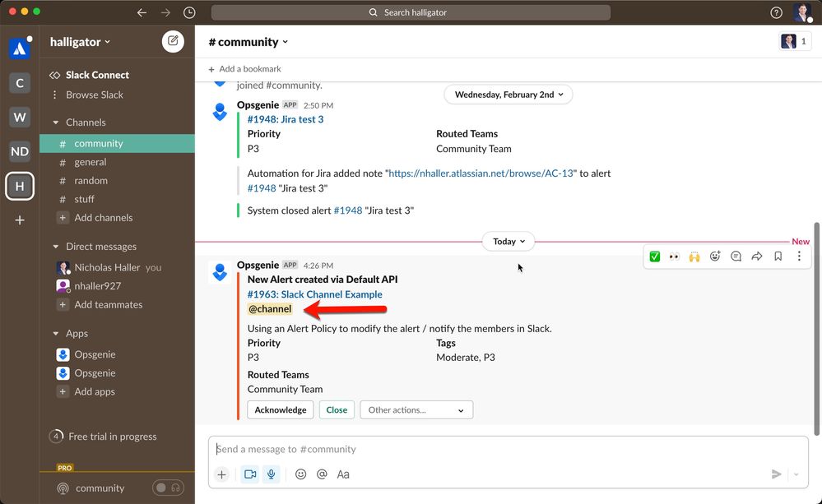Open send options chevron beside send
The width and height of the screenshot is (822, 504).
[796, 474]
